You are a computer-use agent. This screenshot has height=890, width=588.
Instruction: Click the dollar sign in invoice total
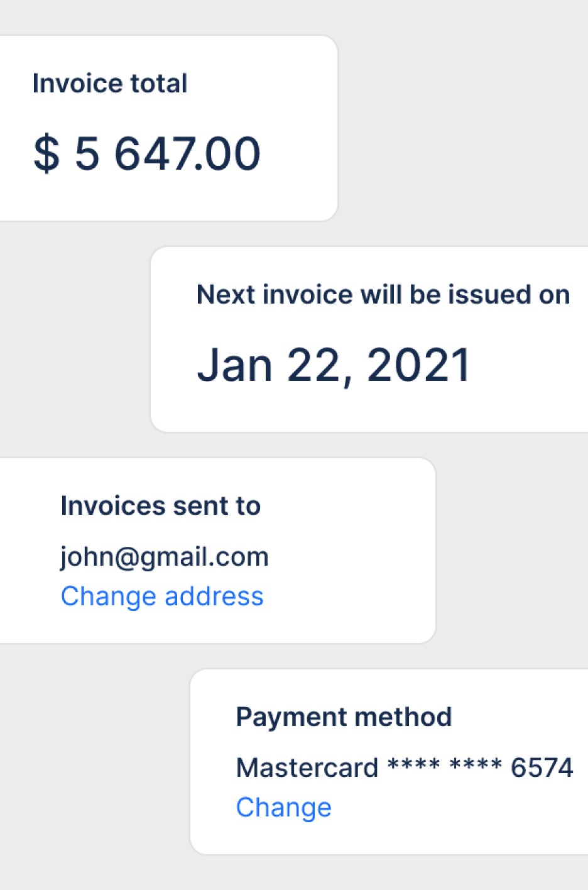[46, 153]
